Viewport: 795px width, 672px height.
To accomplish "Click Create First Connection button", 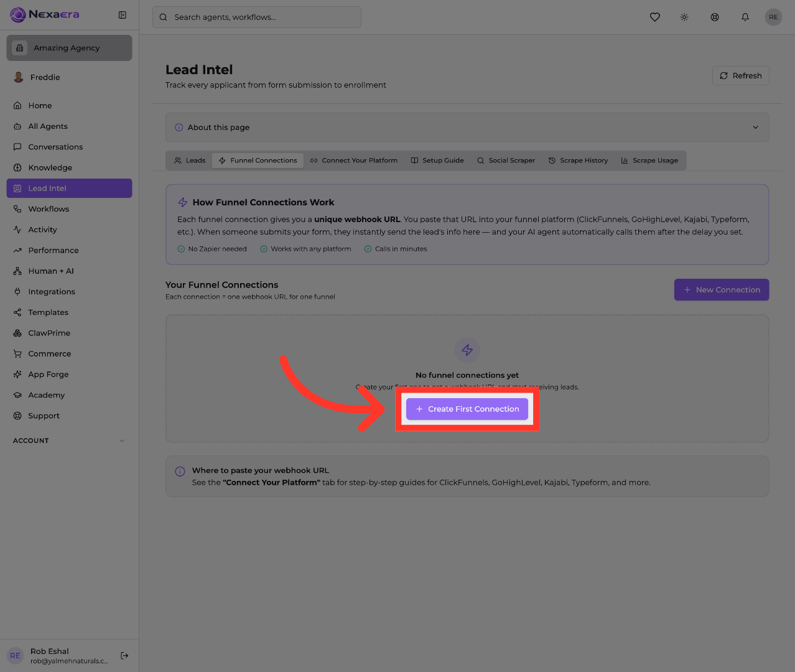I will 467,409.
